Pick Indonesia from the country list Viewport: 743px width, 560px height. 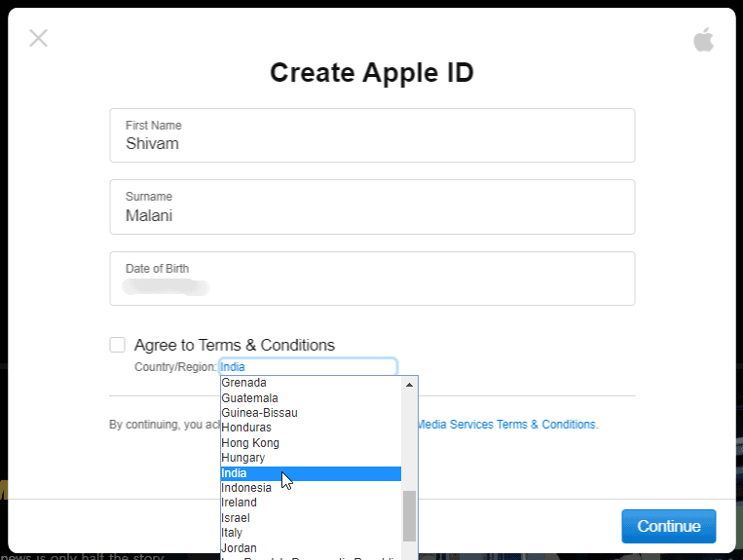(311, 488)
